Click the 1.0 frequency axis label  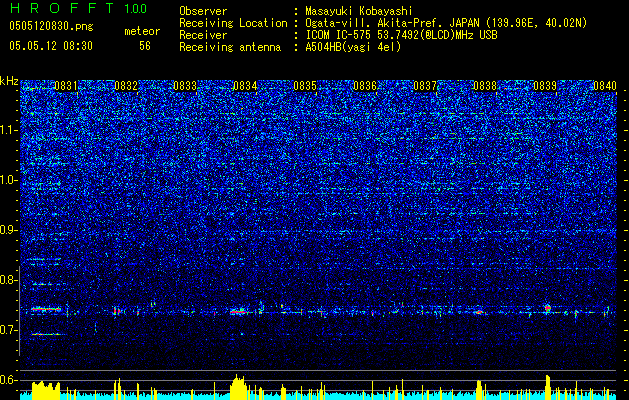click(9, 181)
